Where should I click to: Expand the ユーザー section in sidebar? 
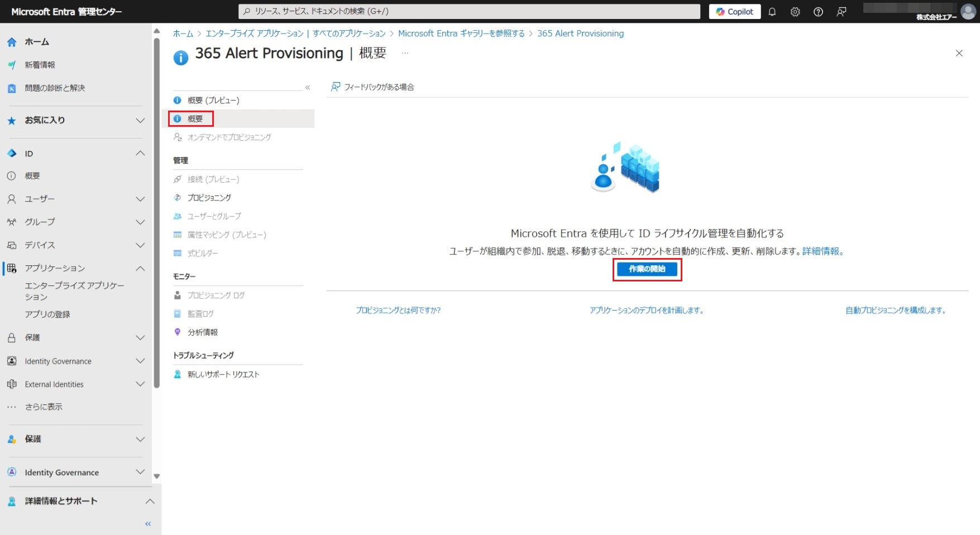(140, 199)
